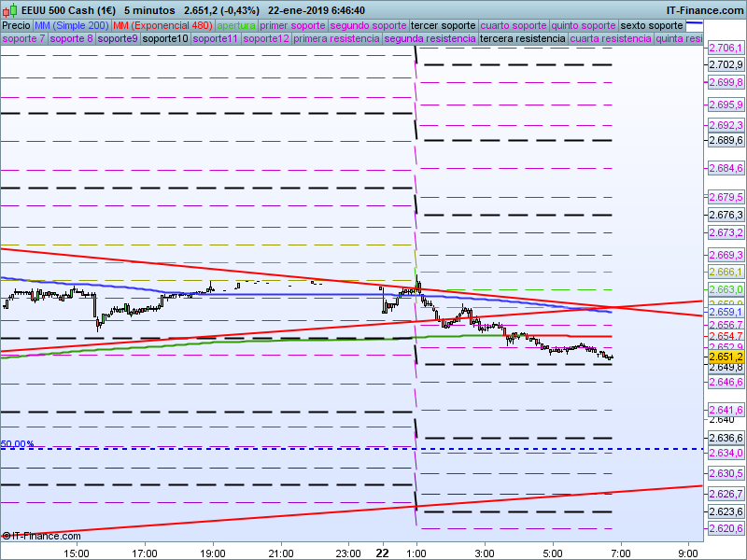Select the tercera resistencia legend entry
The width and height of the screenshot is (747, 560).
pos(521,39)
